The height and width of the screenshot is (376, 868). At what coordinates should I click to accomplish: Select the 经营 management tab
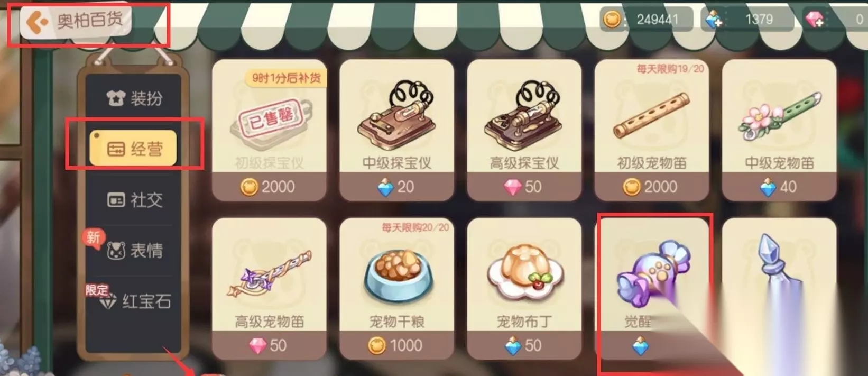click(133, 149)
